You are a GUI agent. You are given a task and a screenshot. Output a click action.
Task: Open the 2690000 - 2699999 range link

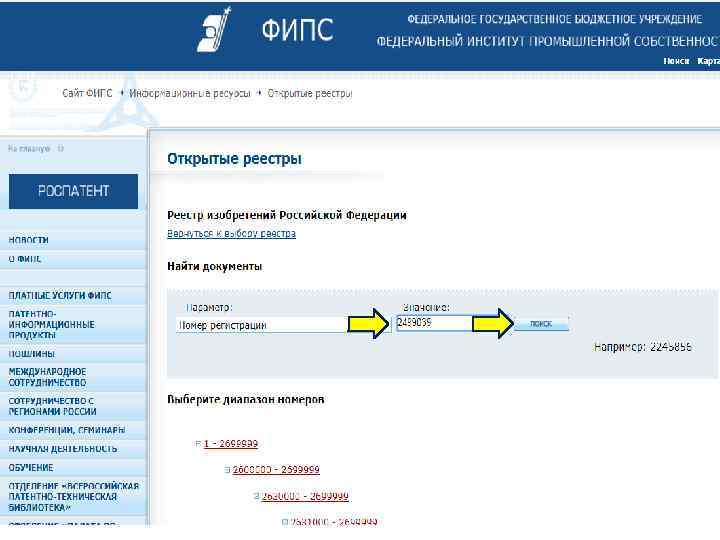(x=305, y=496)
